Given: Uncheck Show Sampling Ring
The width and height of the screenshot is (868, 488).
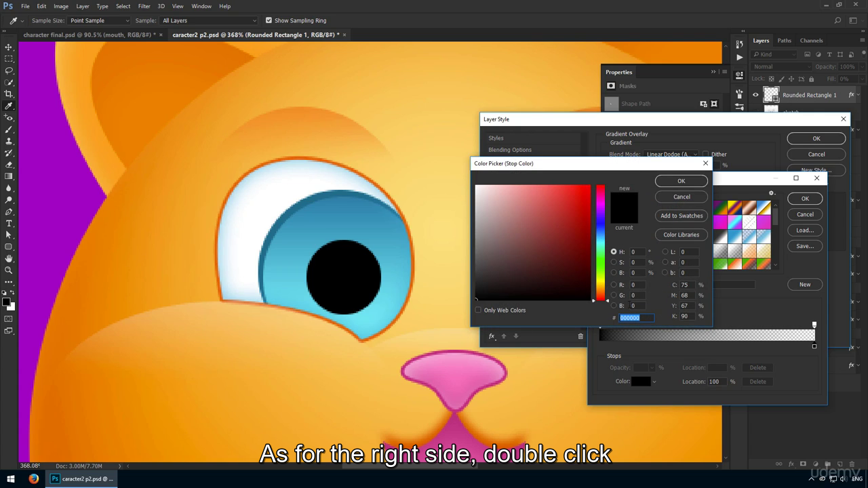Looking at the screenshot, I should tap(269, 20).
